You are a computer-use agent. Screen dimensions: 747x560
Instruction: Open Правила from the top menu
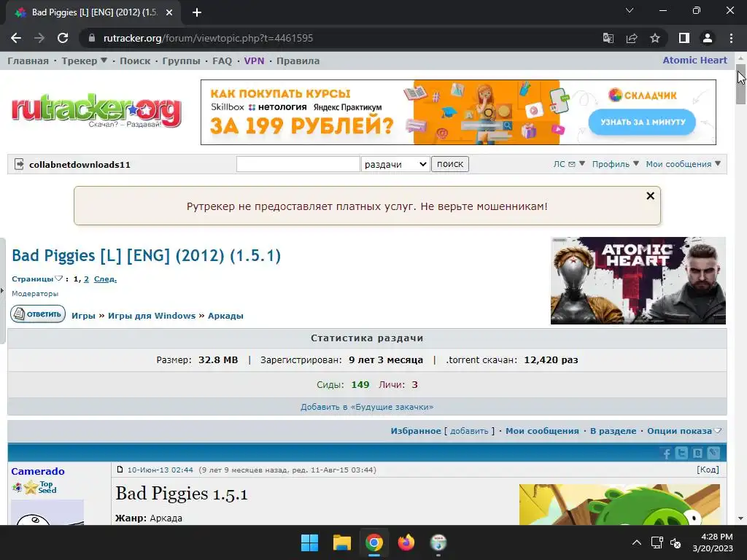tap(298, 61)
